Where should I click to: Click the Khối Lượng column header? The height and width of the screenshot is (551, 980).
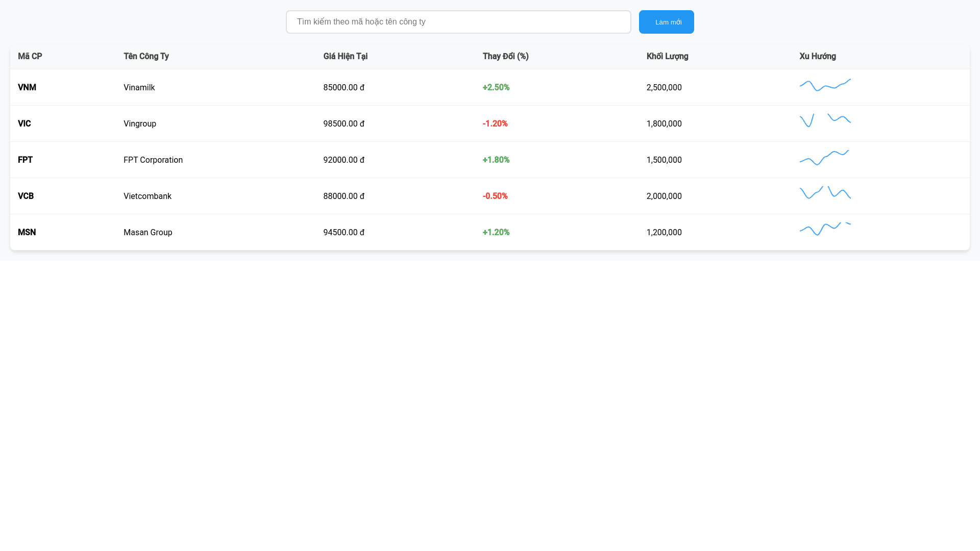click(667, 56)
